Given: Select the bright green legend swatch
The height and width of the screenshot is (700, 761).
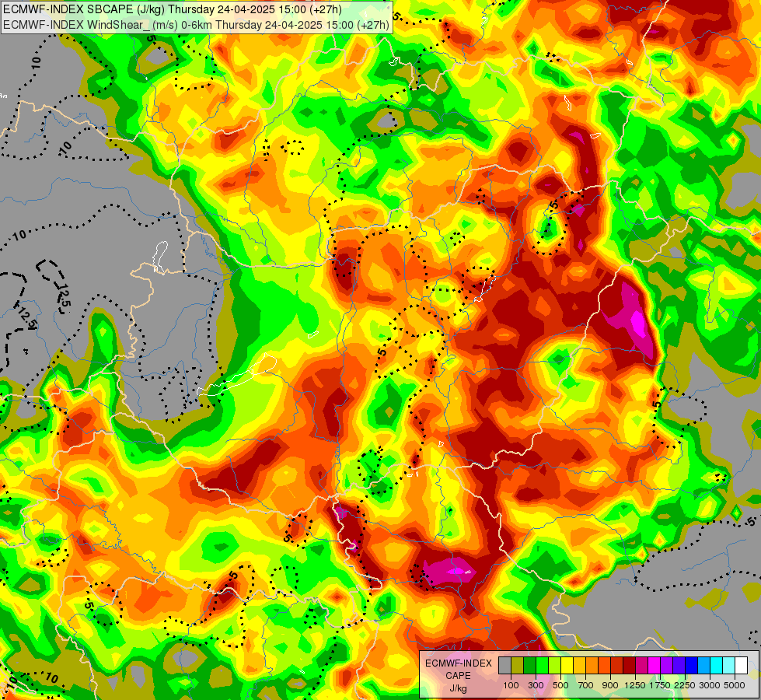Looking at the screenshot, I should [x=542, y=666].
